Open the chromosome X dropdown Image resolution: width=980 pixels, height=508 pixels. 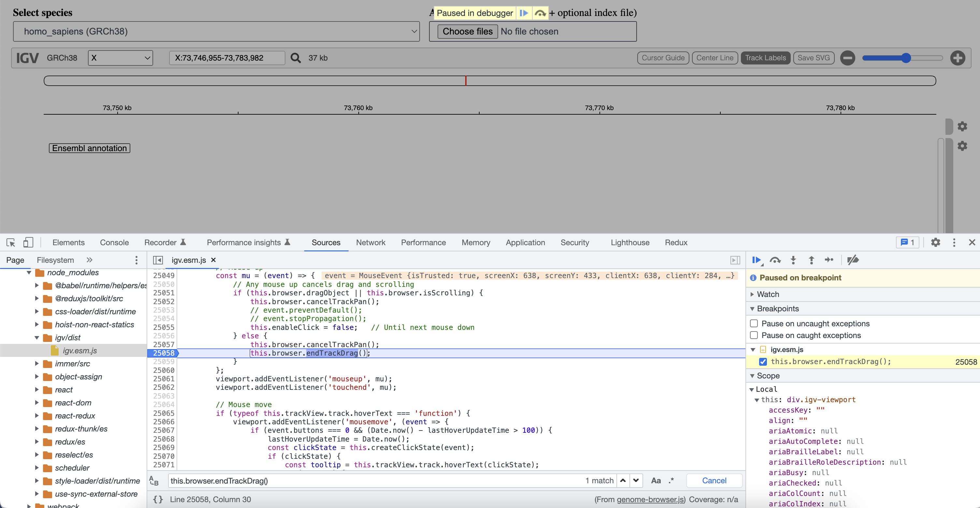pos(120,58)
